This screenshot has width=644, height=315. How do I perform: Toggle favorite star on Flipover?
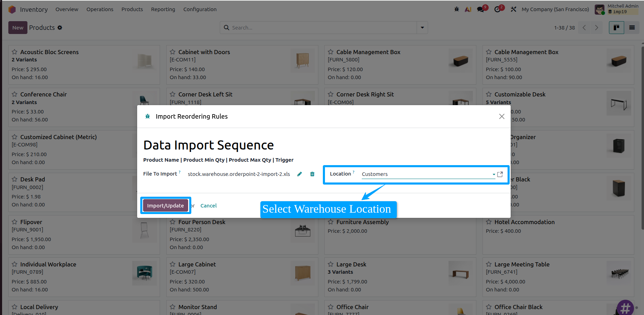point(15,222)
